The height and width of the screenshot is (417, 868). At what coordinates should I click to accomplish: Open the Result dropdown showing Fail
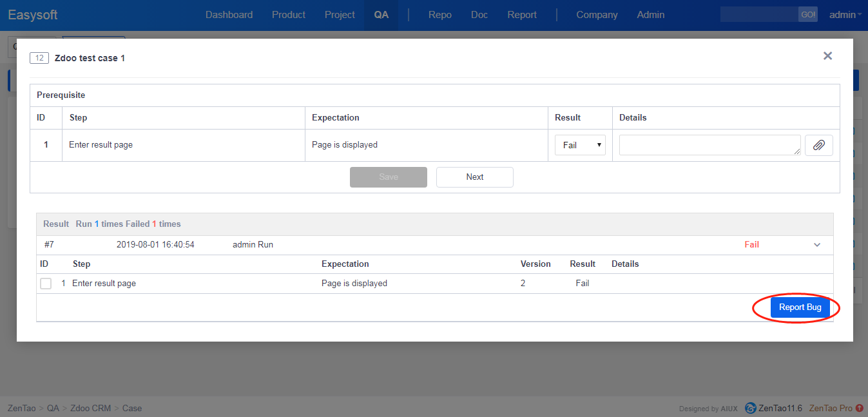580,145
